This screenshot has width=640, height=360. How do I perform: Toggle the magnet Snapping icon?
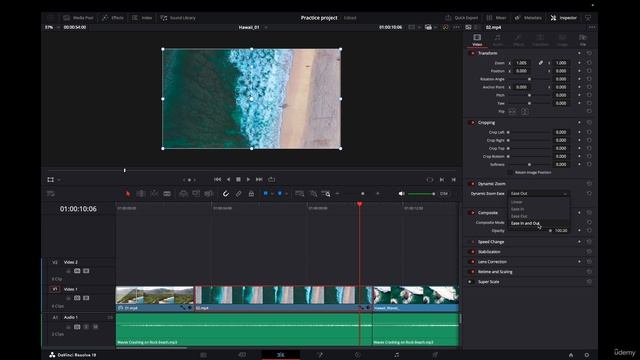point(226,193)
